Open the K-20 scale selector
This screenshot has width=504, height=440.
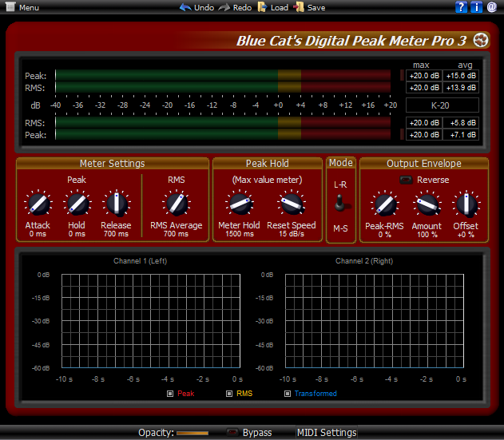pos(442,105)
